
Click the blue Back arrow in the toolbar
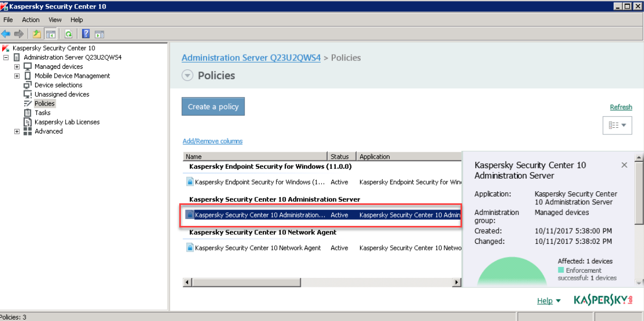(x=6, y=34)
